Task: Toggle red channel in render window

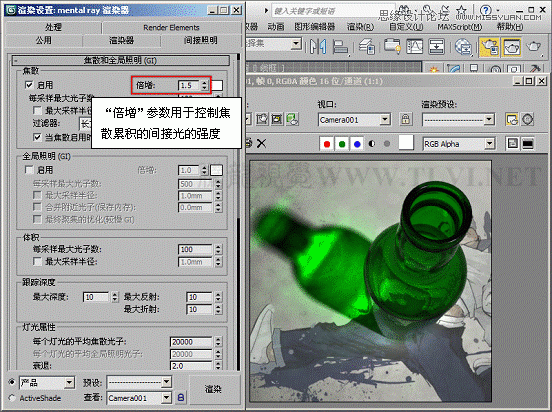Action: [327, 144]
